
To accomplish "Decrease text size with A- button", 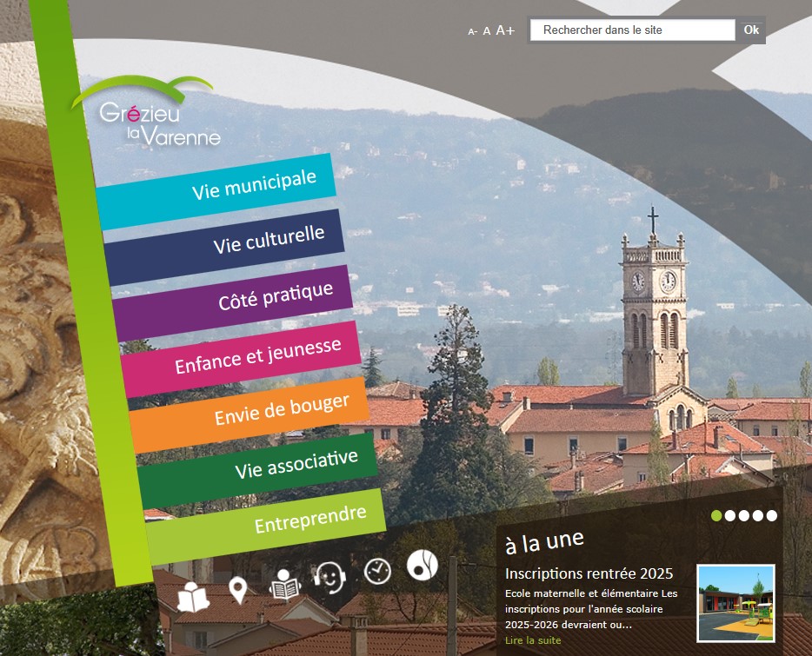I will click(472, 31).
